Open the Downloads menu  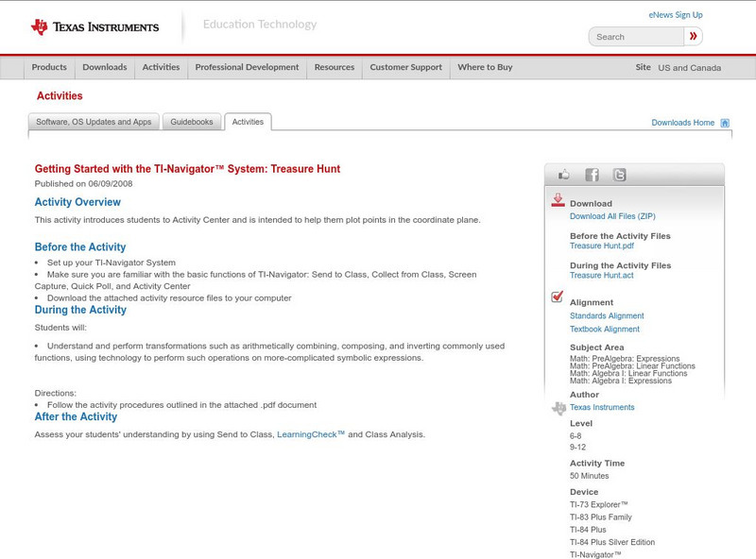pos(105,67)
